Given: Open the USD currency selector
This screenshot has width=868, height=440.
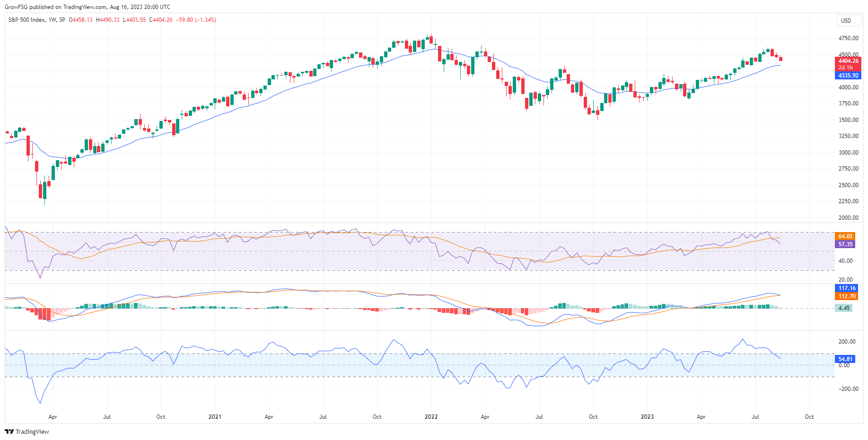Looking at the screenshot, I should coord(846,20).
